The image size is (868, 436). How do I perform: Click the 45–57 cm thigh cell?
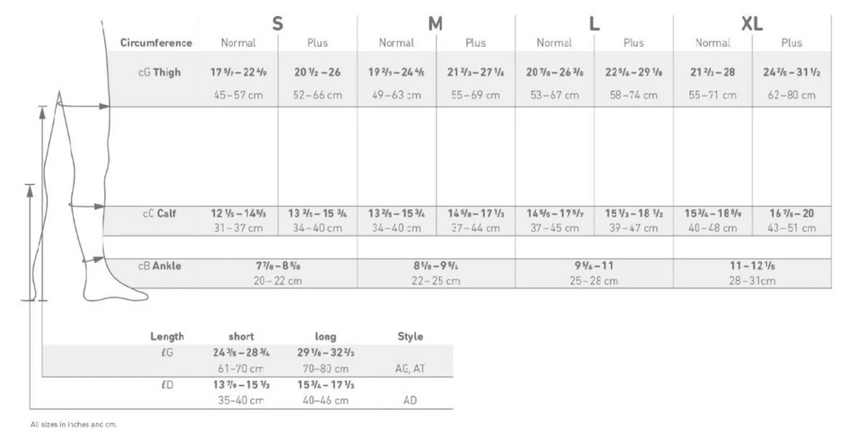[x=238, y=95]
